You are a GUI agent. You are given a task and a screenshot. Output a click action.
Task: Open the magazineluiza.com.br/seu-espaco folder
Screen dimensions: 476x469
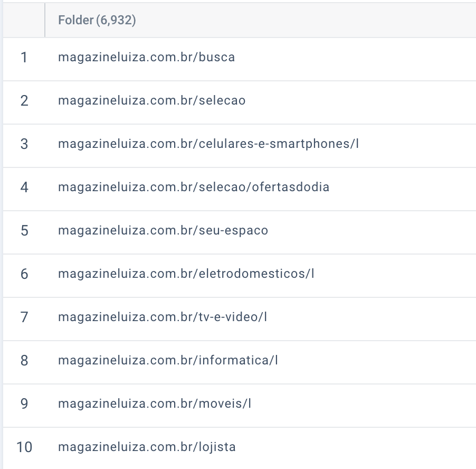163,230
